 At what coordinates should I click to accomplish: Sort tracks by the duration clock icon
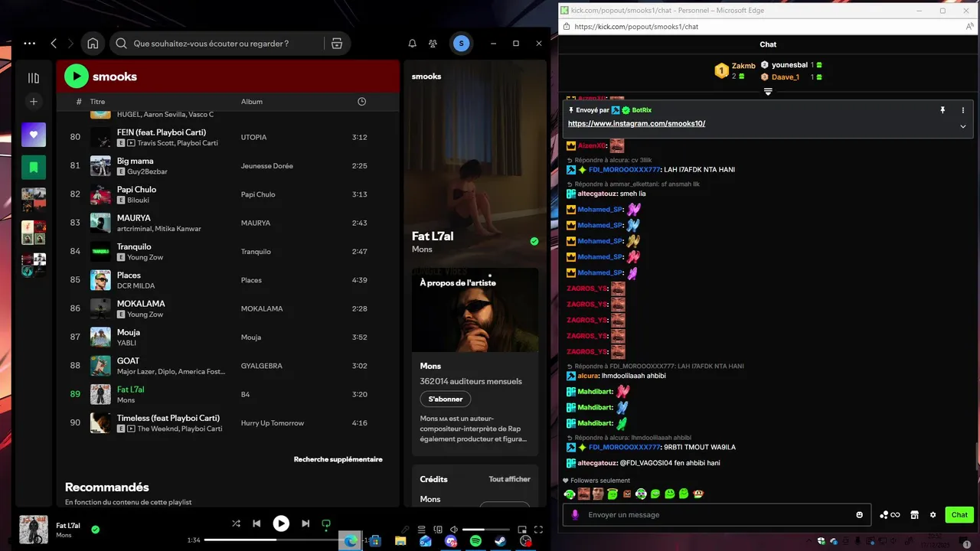pyautogui.click(x=361, y=101)
